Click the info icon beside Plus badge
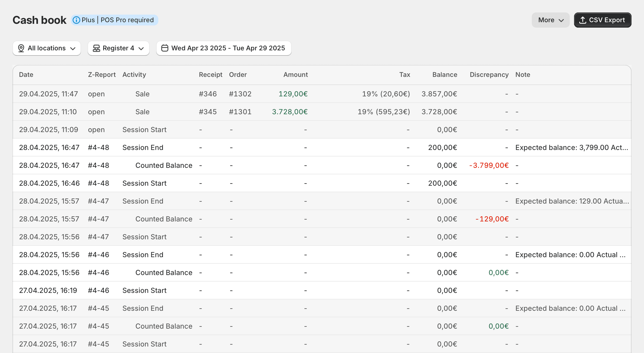 [x=76, y=20]
